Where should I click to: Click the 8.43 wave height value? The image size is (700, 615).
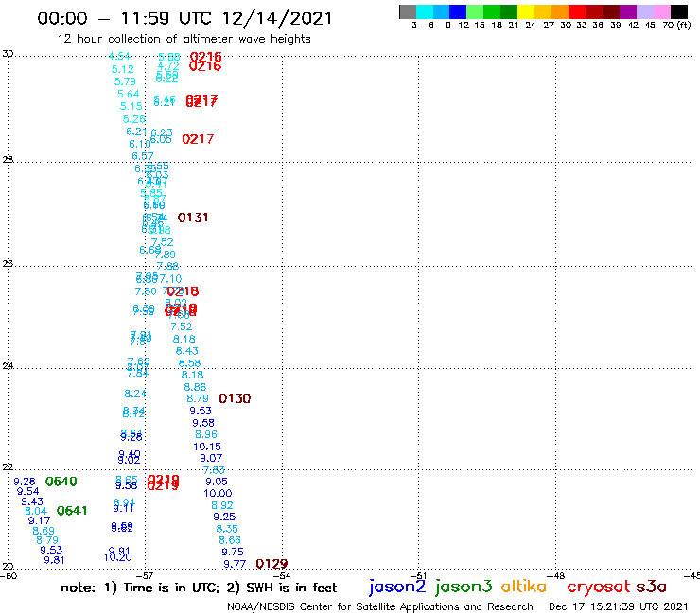pyautogui.click(x=187, y=351)
